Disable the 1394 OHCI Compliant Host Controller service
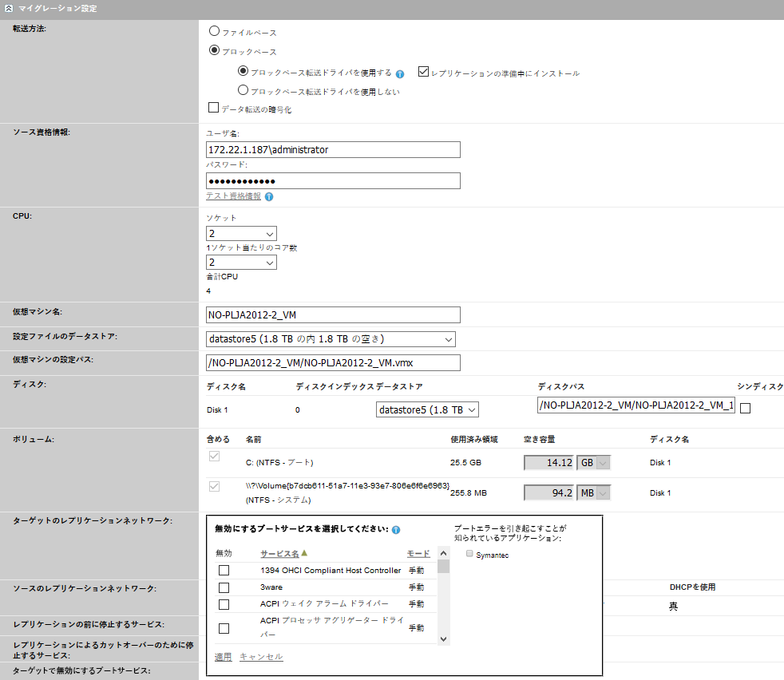The width and height of the screenshot is (784, 680). tap(224, 570)
